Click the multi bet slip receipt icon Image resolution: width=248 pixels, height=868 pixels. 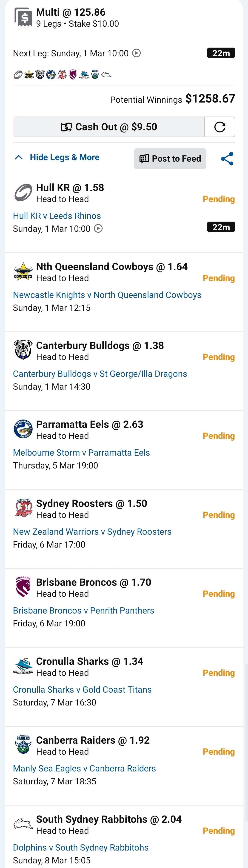(x=23, y=17)
